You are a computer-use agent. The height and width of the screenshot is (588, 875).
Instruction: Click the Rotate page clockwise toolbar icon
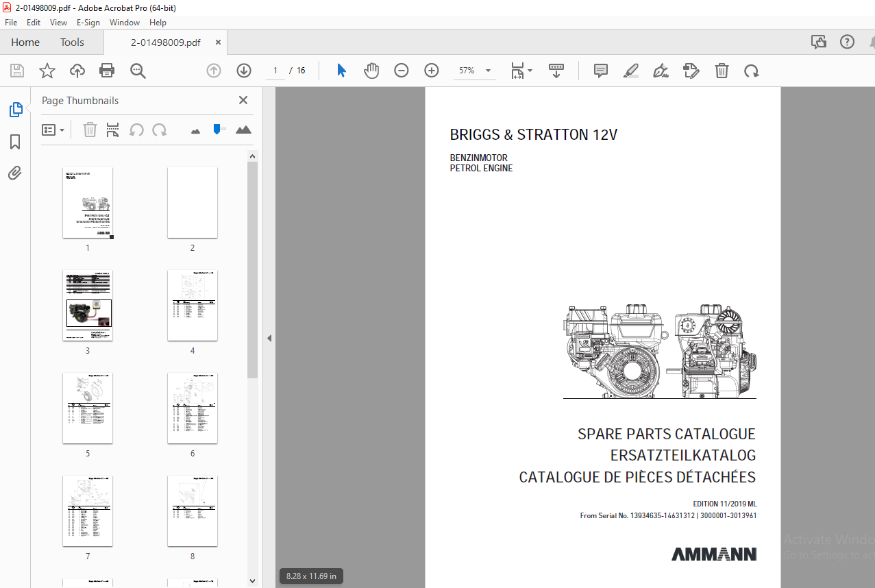tap(752, 71)
